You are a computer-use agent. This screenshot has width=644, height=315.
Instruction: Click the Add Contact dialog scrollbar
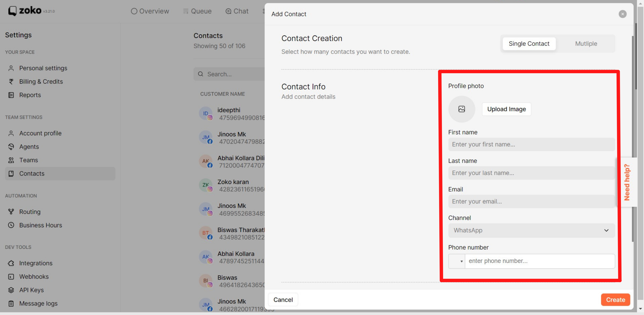tap(633, 139)
